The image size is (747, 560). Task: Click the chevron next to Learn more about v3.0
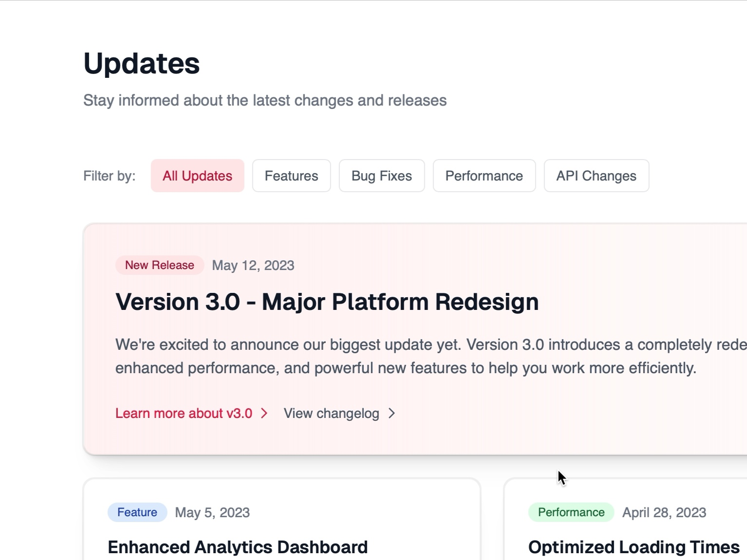pos(265,413)
